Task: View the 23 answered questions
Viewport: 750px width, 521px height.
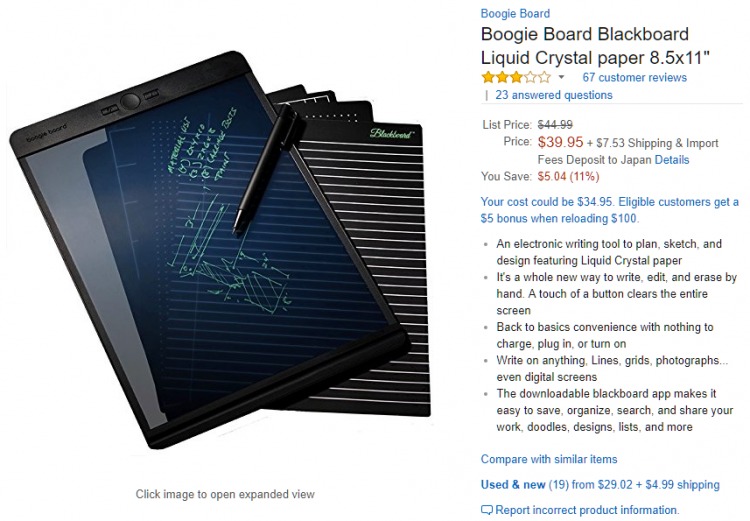Action: pos(553,95)
